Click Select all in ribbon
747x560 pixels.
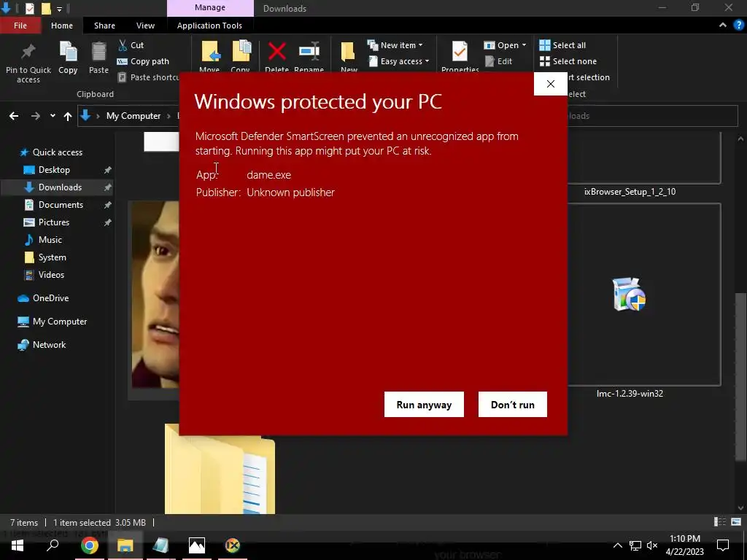coord(562,45)
